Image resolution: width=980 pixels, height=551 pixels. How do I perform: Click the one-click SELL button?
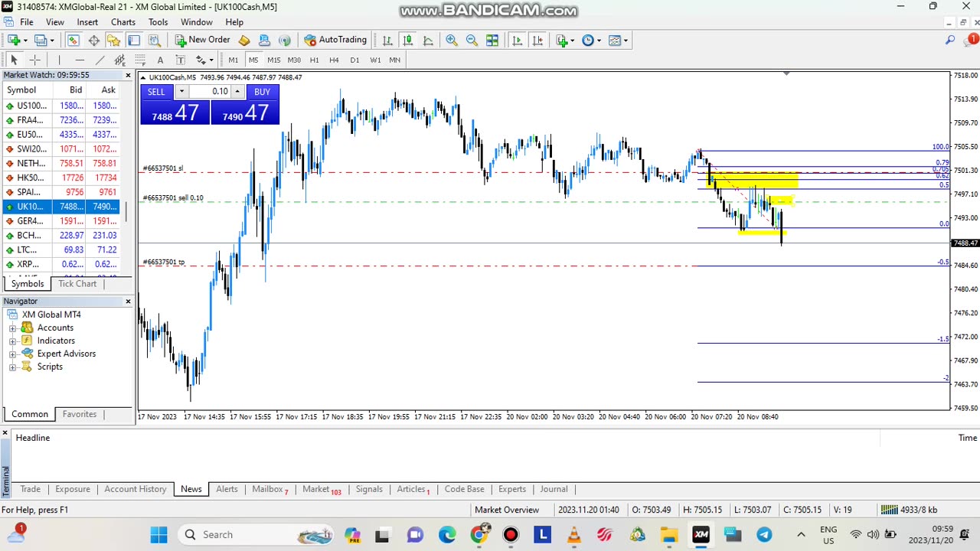pyautogui.click(x=156, y=92)
